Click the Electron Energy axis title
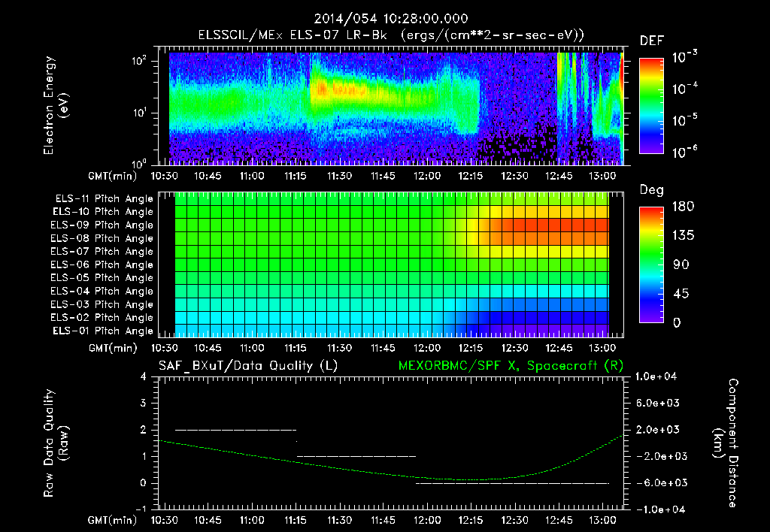The image size is (770, 532). coord(56,105)
